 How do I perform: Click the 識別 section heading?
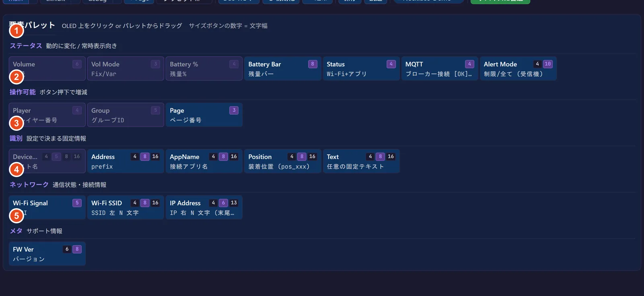[16, 138]
